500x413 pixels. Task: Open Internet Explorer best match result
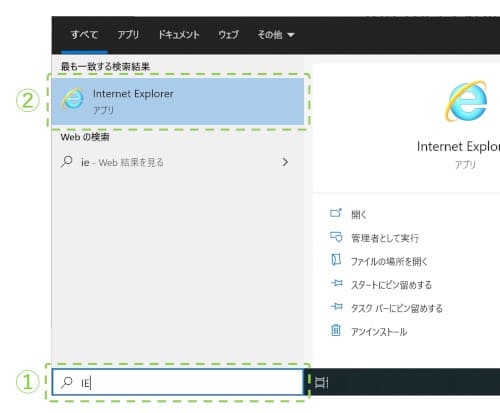pos(178,101)
